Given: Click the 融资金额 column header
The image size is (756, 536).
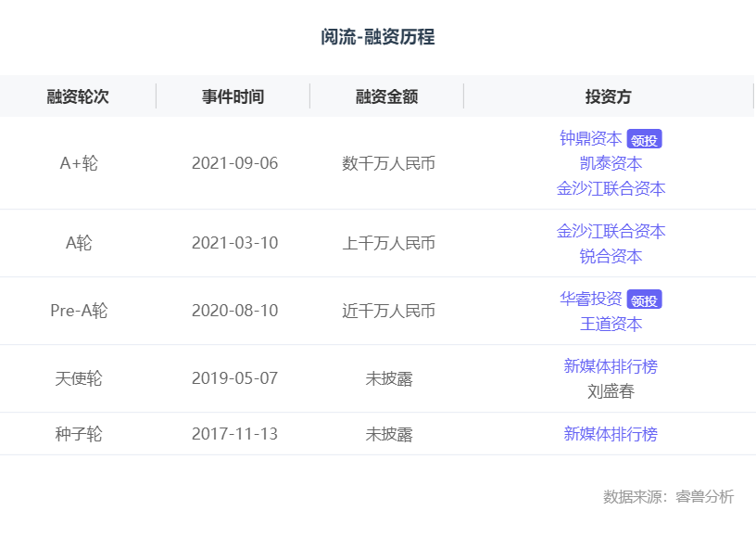Looking at the screenshot, I should (x=386, y=96).
